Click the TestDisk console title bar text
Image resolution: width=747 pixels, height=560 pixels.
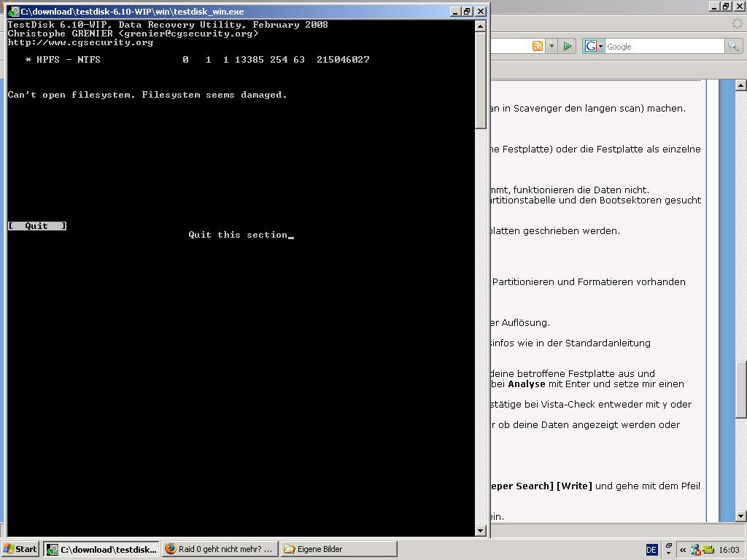tap(132, 12)
